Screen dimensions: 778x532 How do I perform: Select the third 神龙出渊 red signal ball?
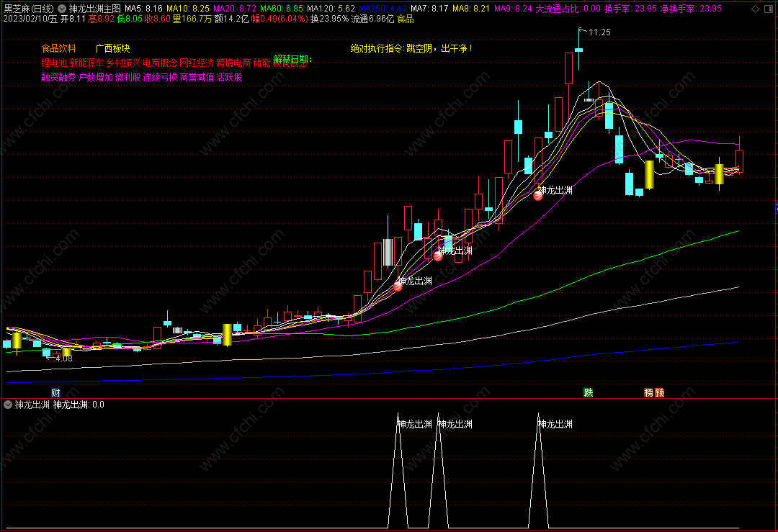point(538,196)
